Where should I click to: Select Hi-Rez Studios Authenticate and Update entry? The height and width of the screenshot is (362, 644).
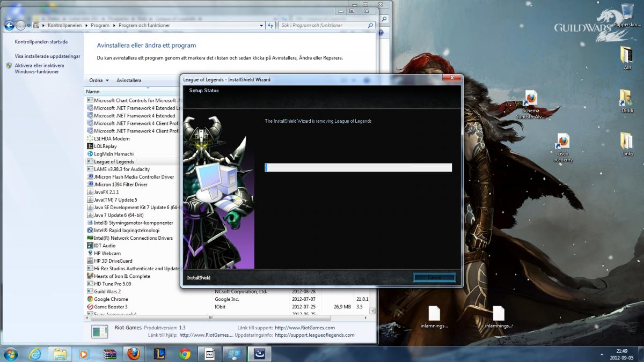pos(132,269)
